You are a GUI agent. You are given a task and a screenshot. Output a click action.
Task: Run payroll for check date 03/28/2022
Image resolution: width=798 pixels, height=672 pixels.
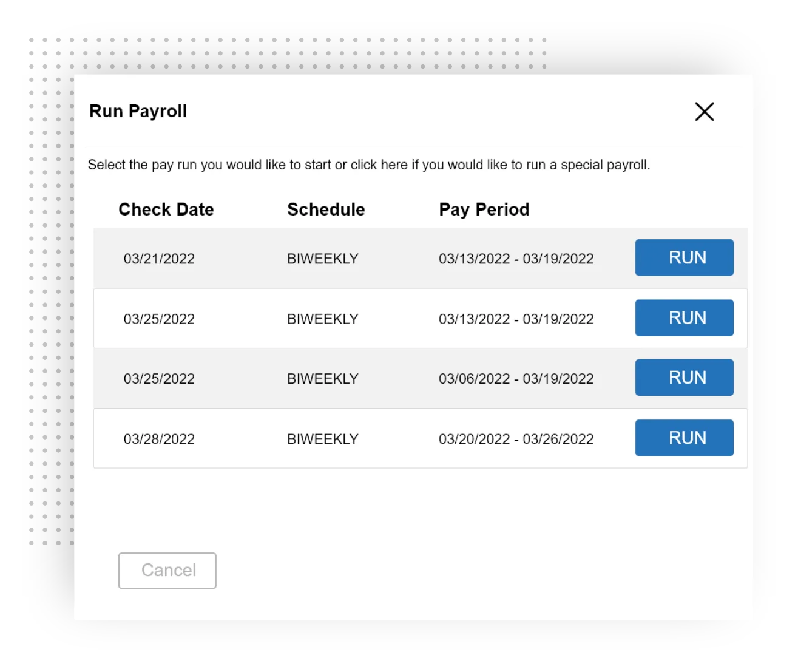tap(684, 438)
